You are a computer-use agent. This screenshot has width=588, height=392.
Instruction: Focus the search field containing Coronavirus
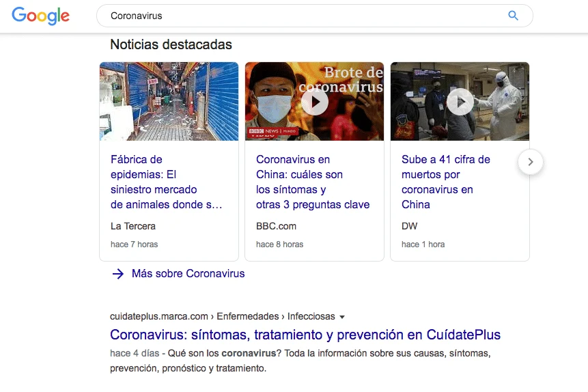(315, 16)
